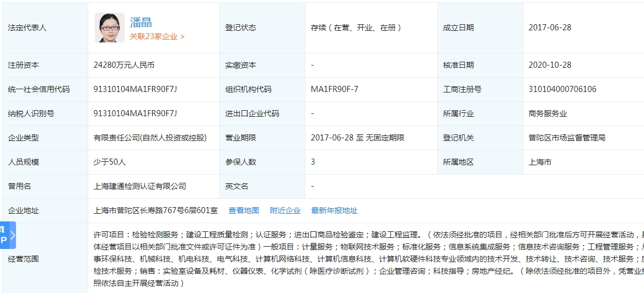Viewport: 644px width, 293px height.
Task: Click the blue 下载APP floating button
Action: [x=4, y=235]
